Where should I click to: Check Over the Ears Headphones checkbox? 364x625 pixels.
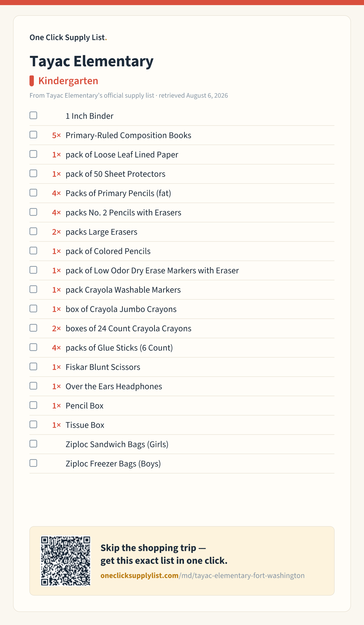point(33,386)
